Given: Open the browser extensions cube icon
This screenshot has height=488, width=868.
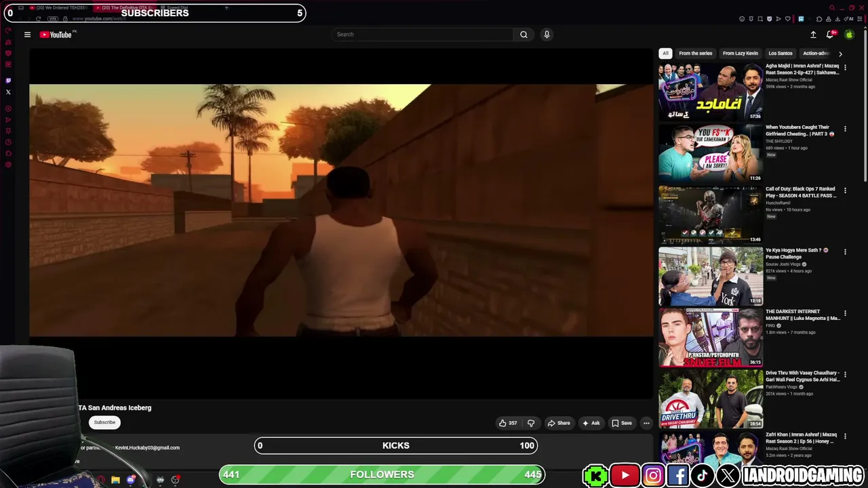Looking at the screenshot, I should (819, 19).
